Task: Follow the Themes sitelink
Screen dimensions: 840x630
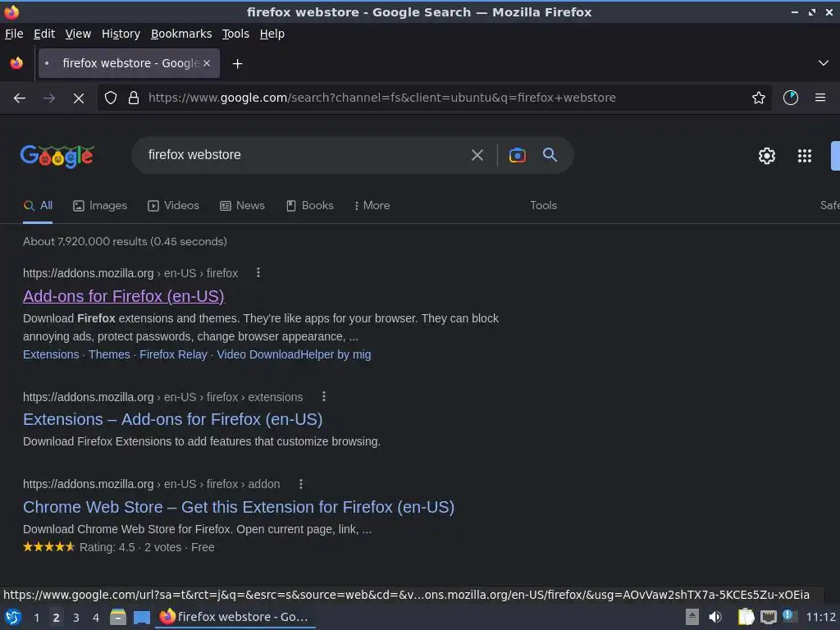Action: tap(109, 354)
